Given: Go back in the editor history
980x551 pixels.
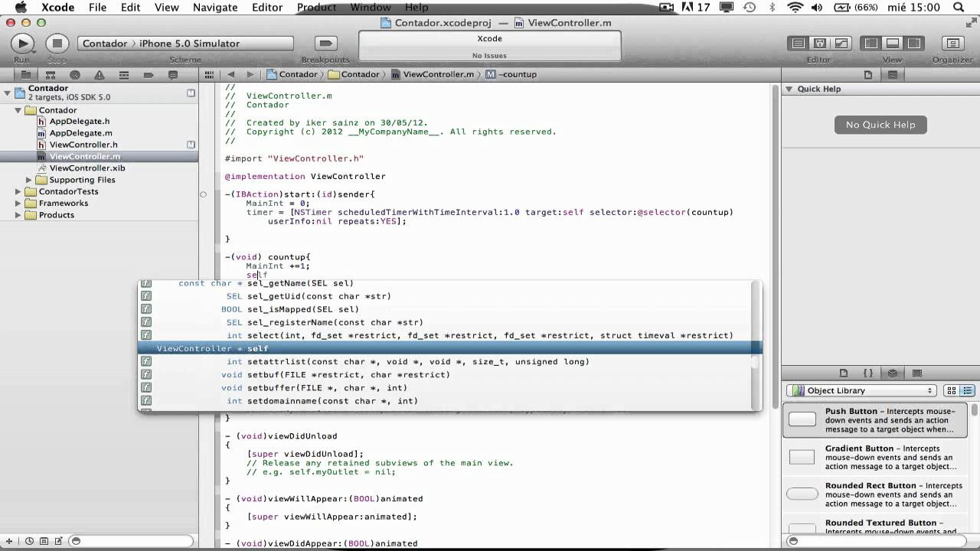Looking at the screenshot, I should pos(230,74).
